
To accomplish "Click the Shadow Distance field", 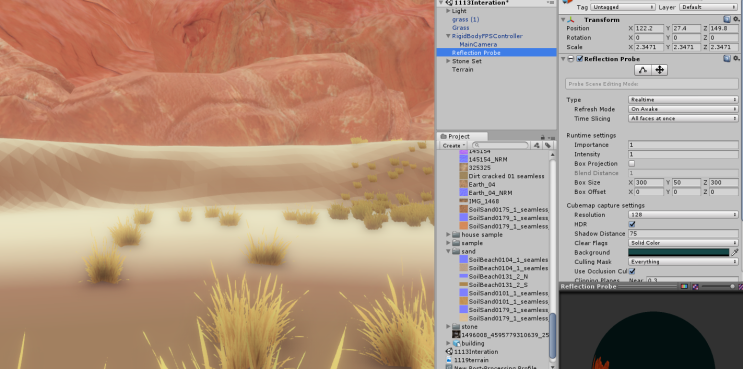I will click(683, 234).
